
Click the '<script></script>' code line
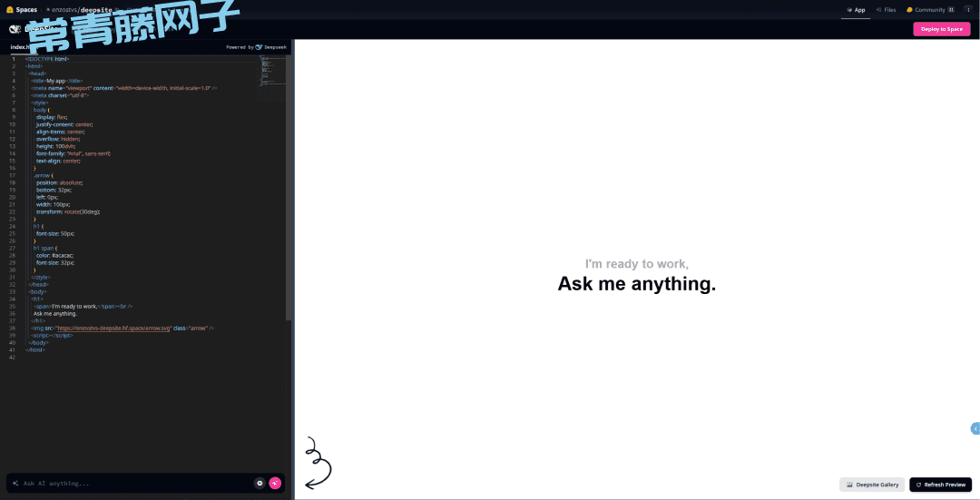(53, 336)
